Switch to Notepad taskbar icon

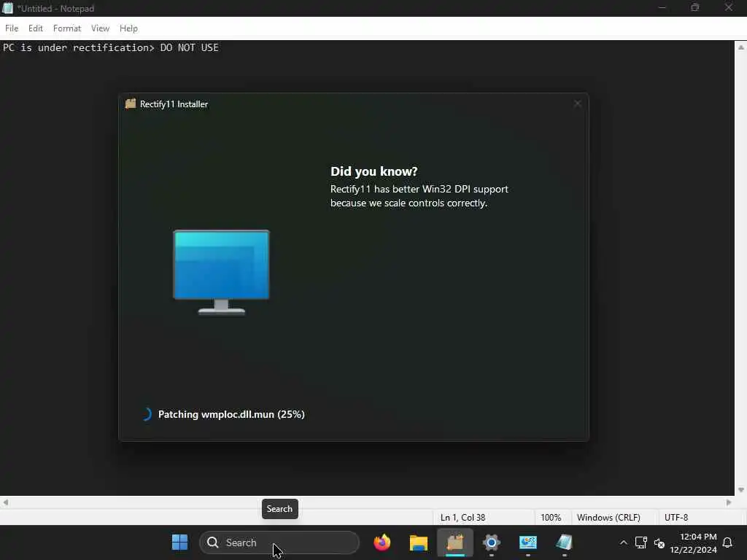click(564, 542)
